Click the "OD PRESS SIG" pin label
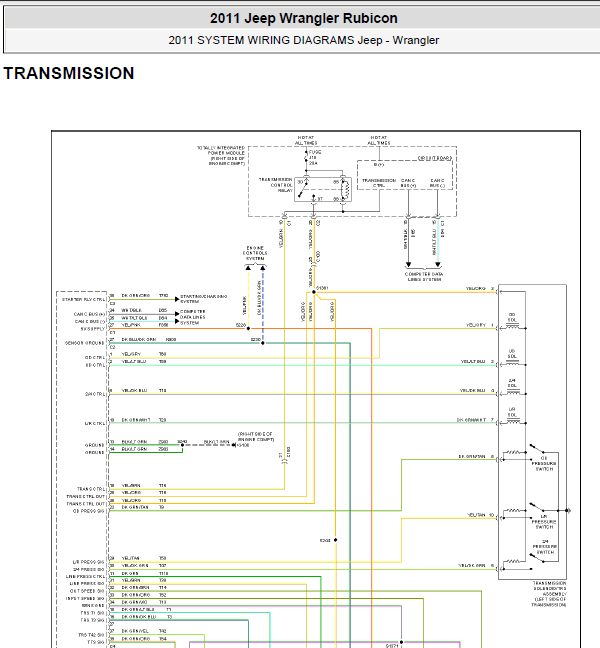Image resolution: width=600 pixels, height=648 pixels. click(89, 511)
